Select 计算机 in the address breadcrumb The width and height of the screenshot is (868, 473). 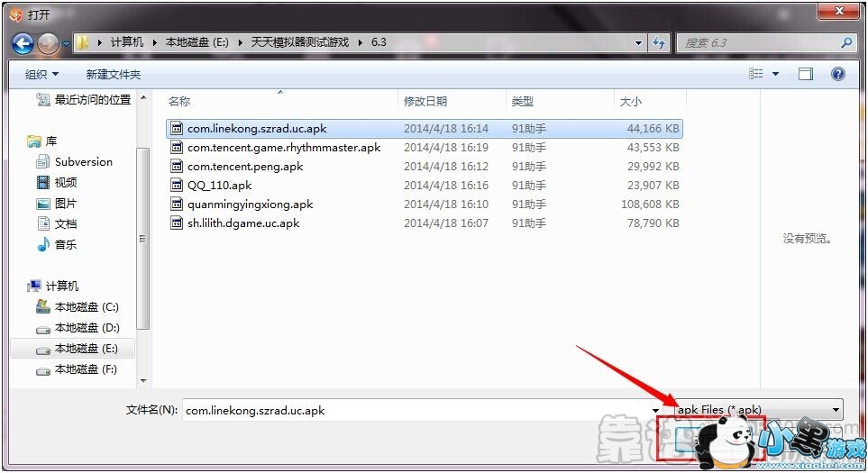pos(126,42)
